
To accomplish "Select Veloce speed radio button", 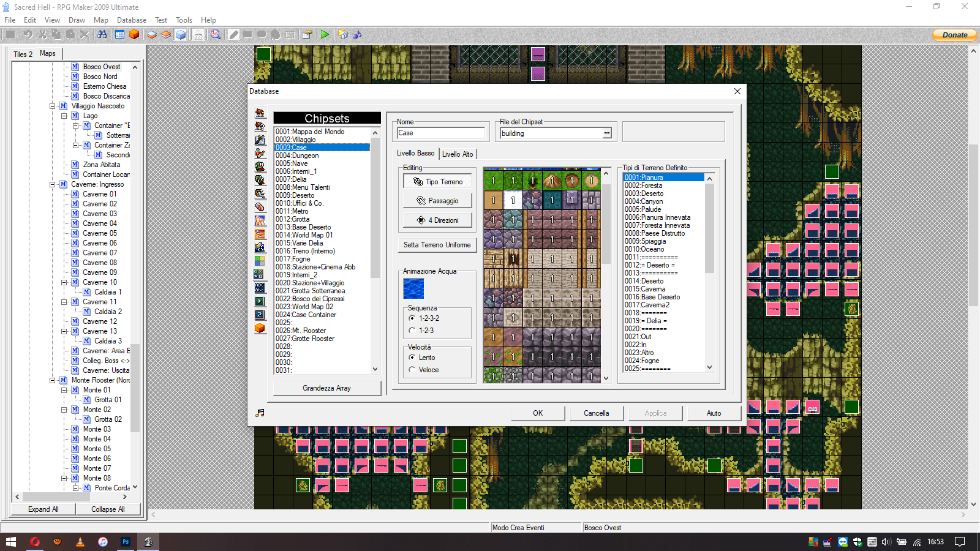I will (x=412, y=370).
